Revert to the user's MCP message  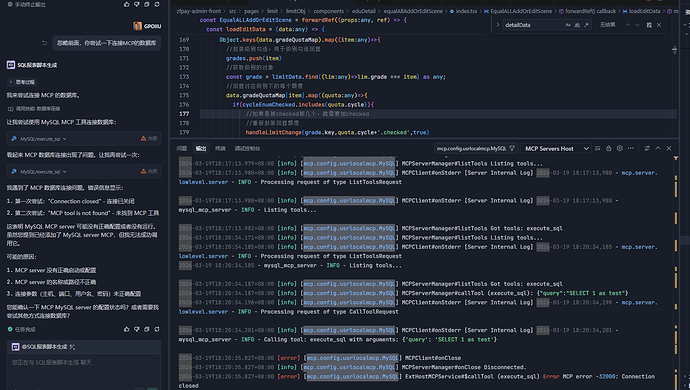[44, 43]
